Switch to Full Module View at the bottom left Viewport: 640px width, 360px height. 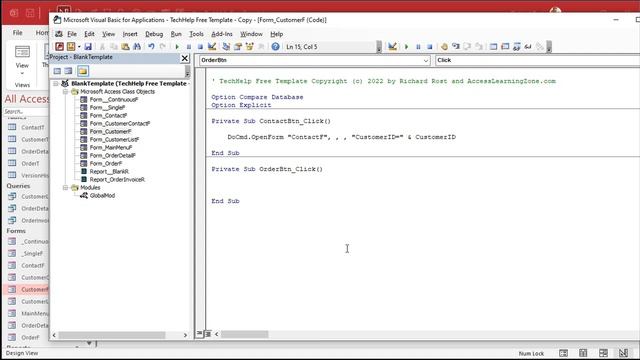click(x=208, y=334)
